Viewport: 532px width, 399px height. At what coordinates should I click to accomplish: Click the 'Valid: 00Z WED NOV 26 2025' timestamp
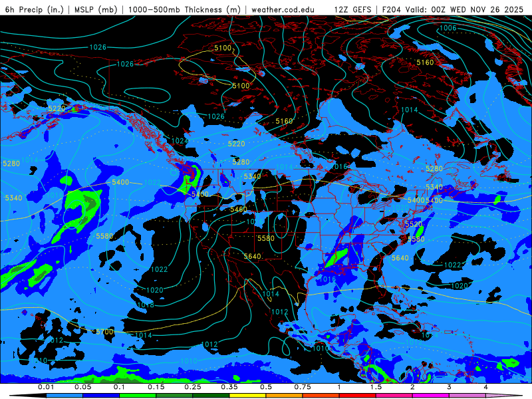tap(465, 9)
